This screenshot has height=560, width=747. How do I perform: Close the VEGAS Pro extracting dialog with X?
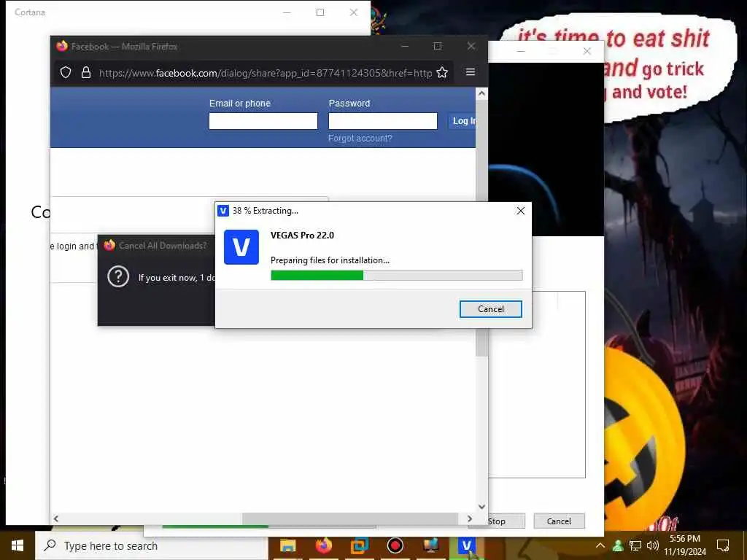(x=521, y=211)
